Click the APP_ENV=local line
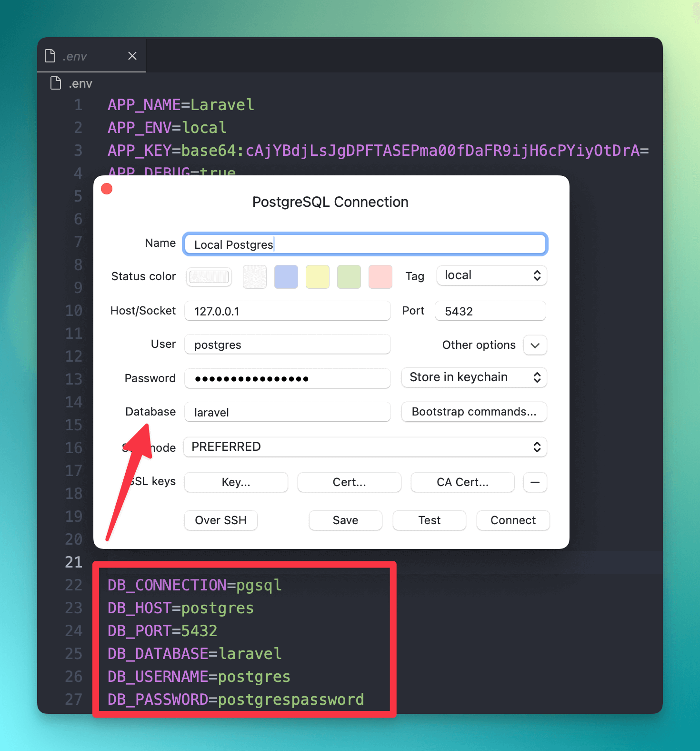Image resolution: width=700 pixels, height=751 pixels. coord(167,128)
